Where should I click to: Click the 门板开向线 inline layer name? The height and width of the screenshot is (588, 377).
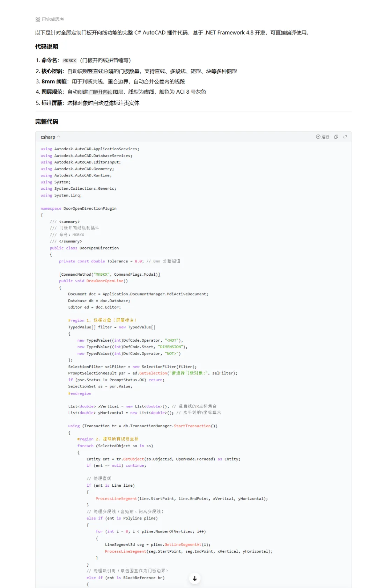point(101,92)
